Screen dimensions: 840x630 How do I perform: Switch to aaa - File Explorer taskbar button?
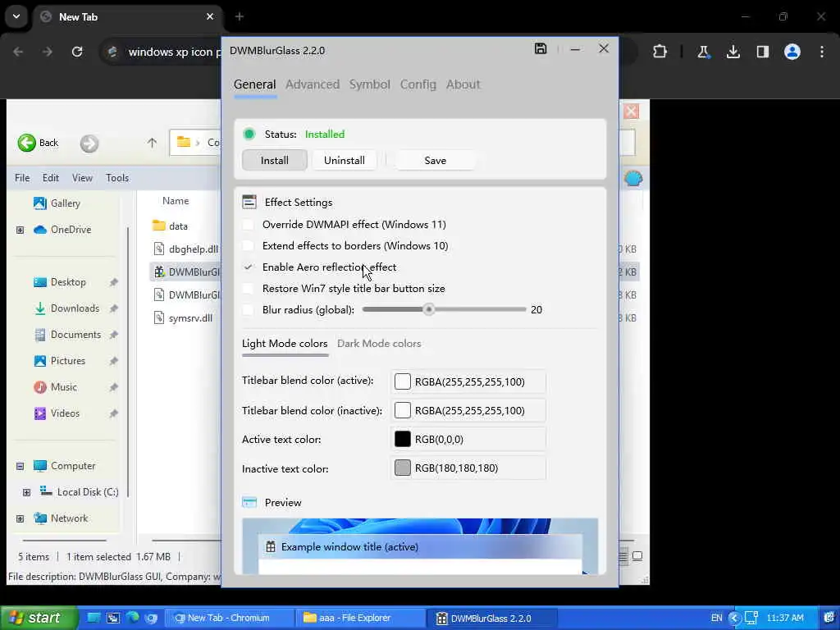click(360, 618)
